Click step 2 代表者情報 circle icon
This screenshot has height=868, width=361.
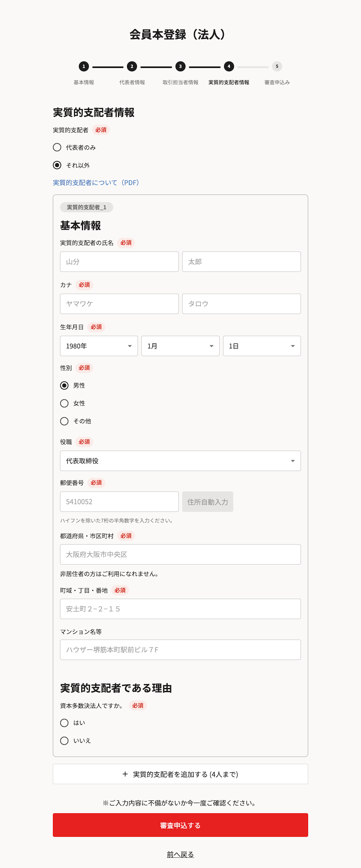[132, 66]
